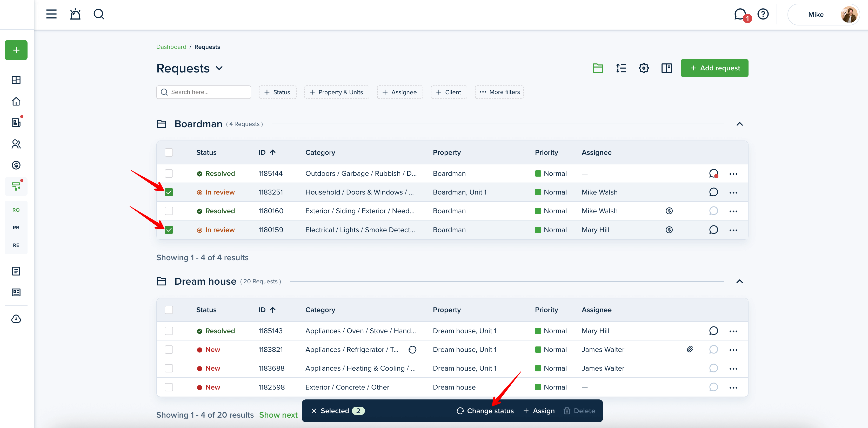
Task: Select the Resolved request 1180160 checkbox
Action: (x=169, y=211)
